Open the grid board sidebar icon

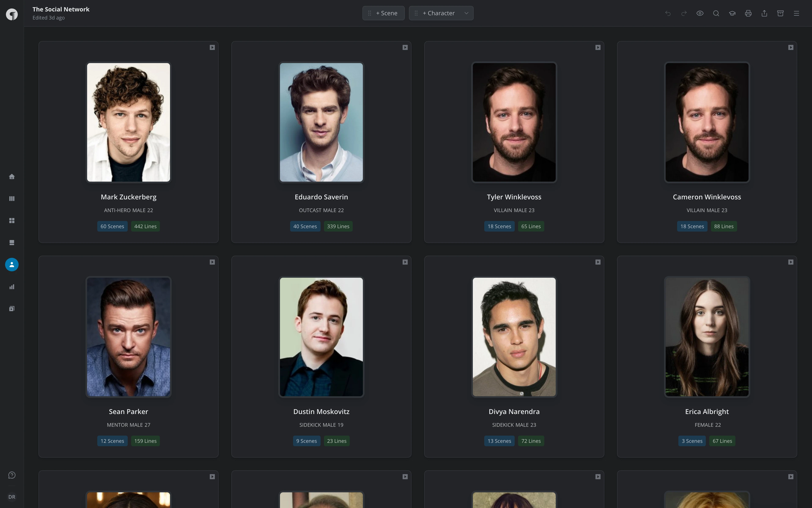pyautogui.click(x=12, y=220)
